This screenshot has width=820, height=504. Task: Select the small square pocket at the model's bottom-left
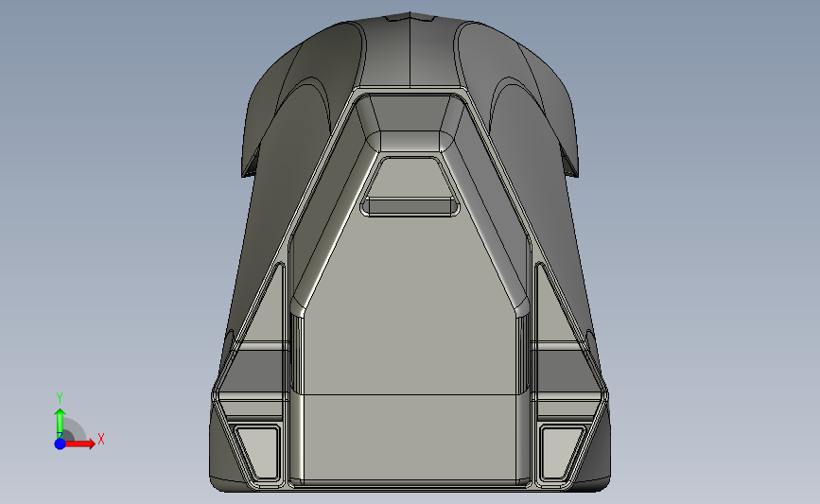click(x=258, y=453)
